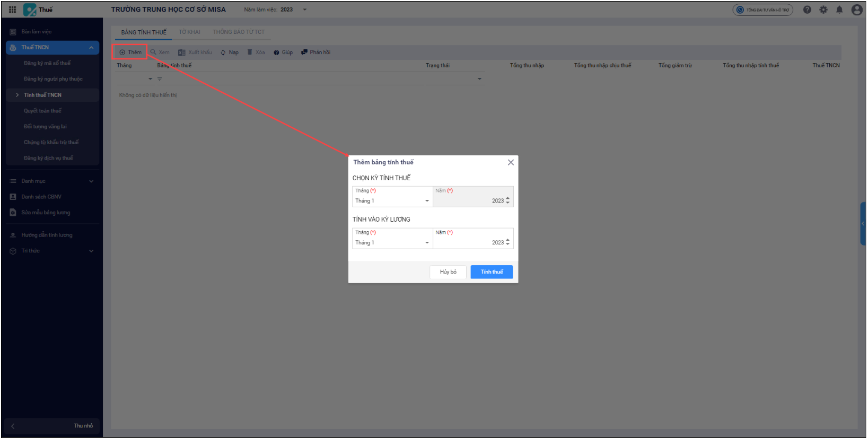This screenshot has height=439, width=868.
Task: Click the Tổng giảm trừ column header
Action: click(x=675, y=66)
